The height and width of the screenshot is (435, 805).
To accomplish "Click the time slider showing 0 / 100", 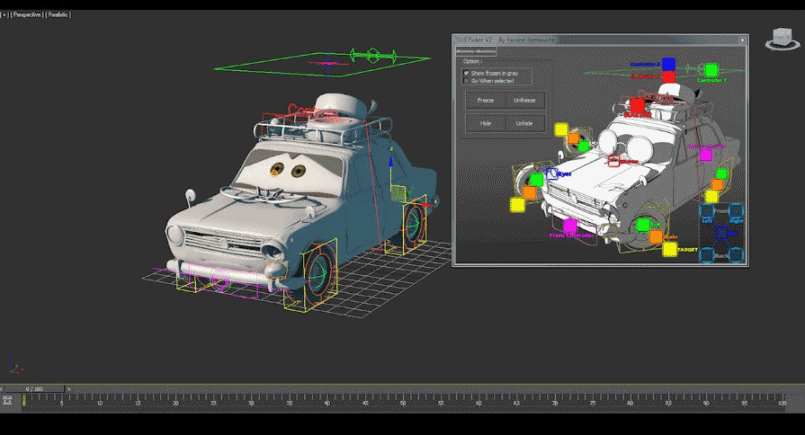I will [x=34, y=389].
